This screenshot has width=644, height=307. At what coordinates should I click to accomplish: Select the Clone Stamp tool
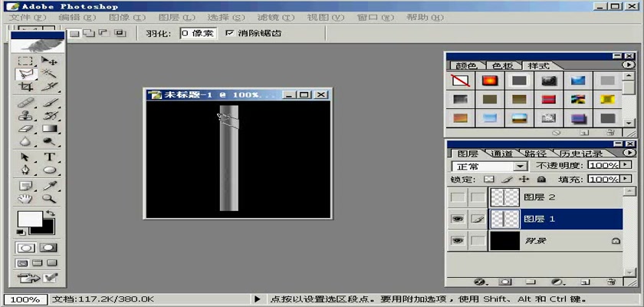click(25, 116)
